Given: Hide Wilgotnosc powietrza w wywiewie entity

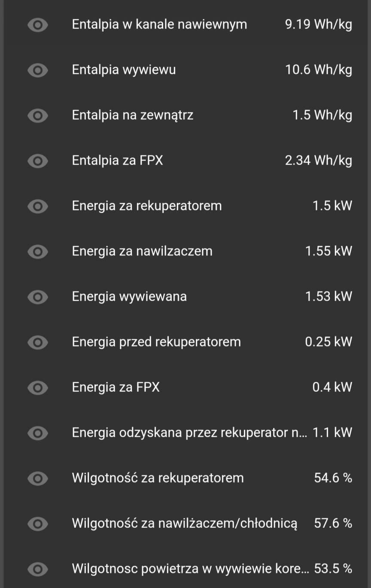Looking at the screenshot, I should pos(38,569).
